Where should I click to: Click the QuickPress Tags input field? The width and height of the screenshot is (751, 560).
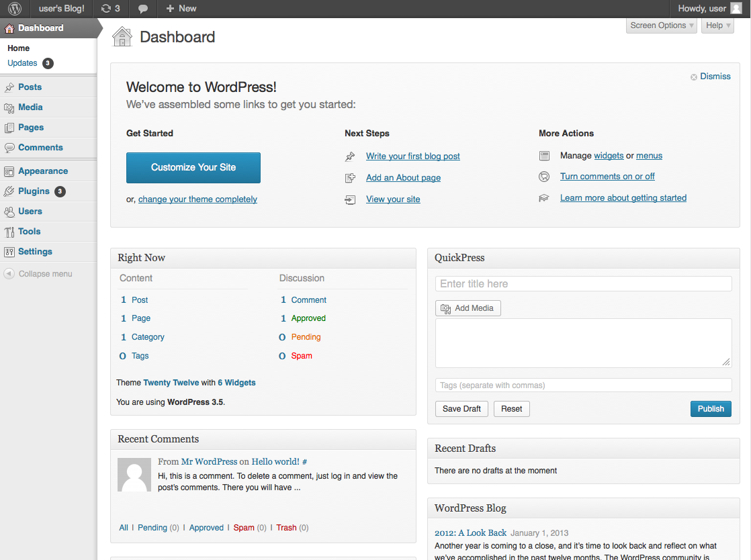tap(583, 385)
